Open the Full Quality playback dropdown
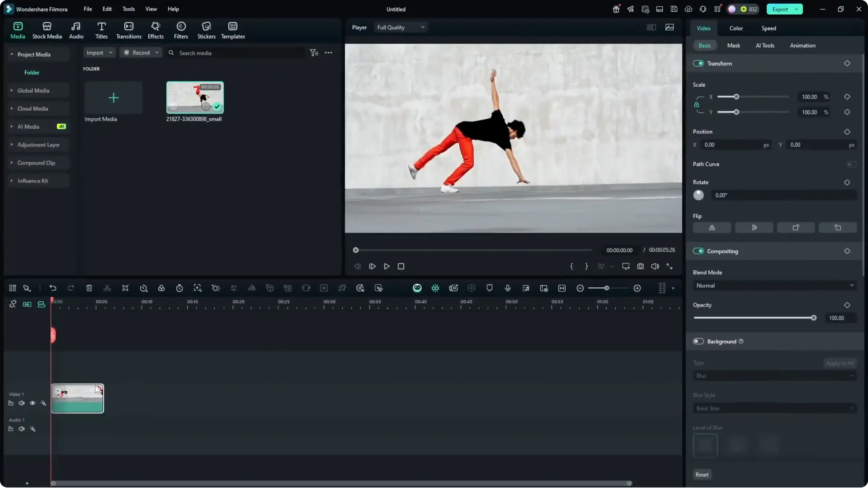868x488 pixels. pos(401,27)
